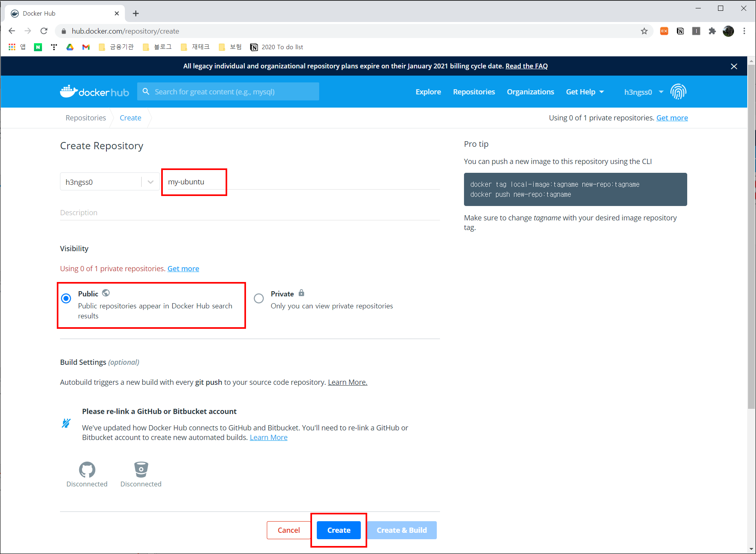The image size is (756, 554).
Task: Click the Bitbucket Disconnected icon
Action: tap(141, 470)
